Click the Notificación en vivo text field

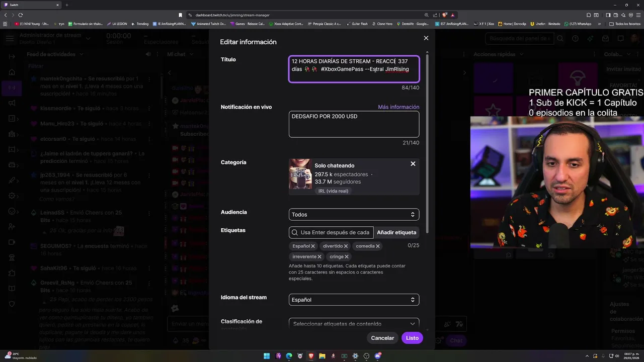click(x=354, y=124)
